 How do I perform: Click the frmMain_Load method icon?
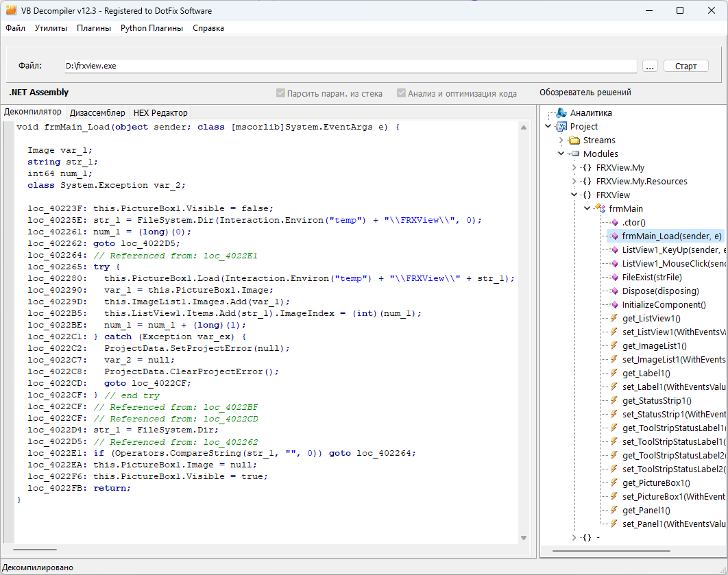pyautogui.click(x=615, y=236)
